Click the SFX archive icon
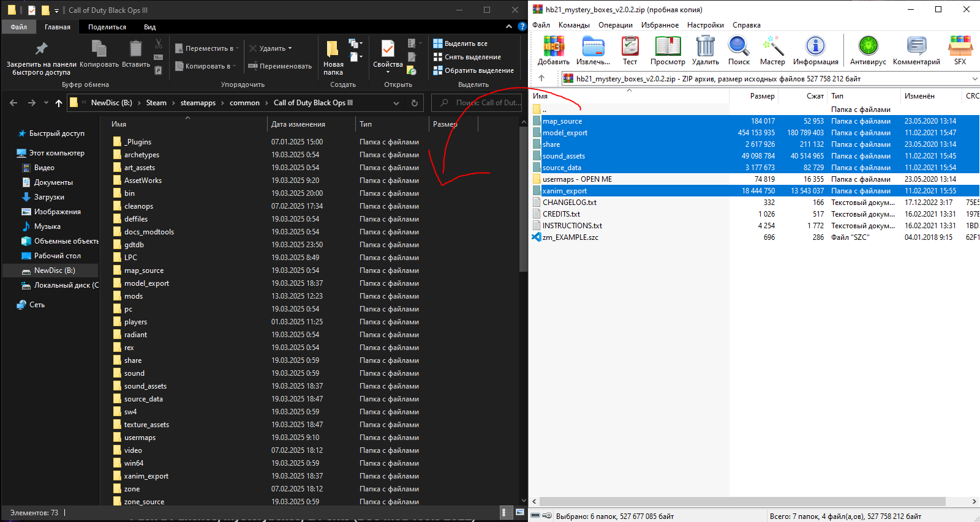 [x=960, y=47]
